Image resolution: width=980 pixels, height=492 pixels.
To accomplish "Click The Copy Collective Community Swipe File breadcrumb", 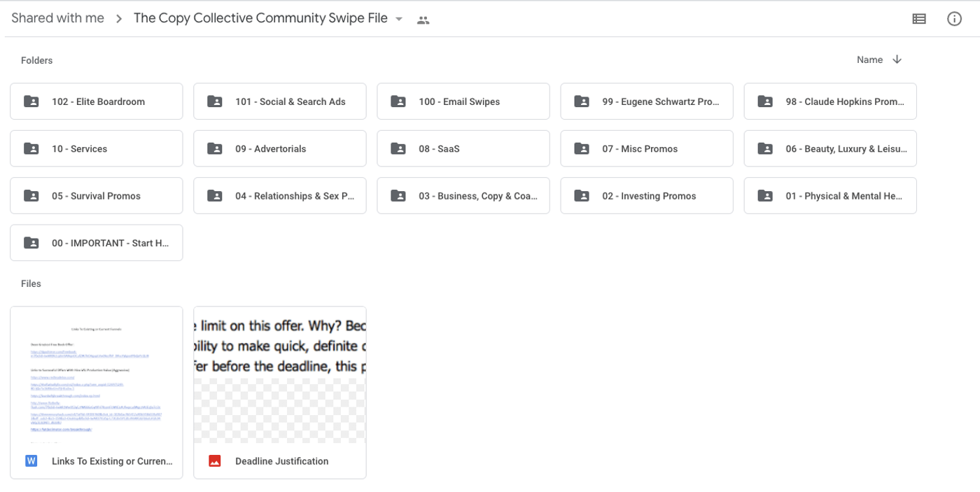I will (x=260, y=18).
